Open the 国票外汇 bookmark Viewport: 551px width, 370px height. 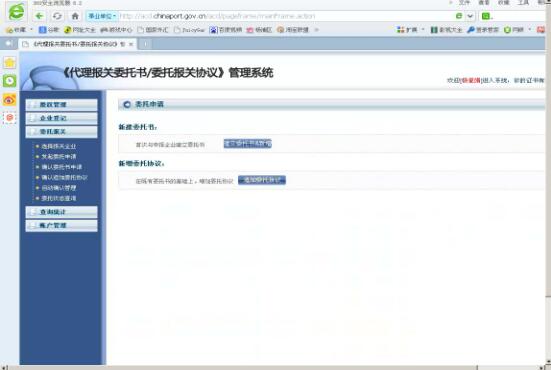tap(153, 30)
